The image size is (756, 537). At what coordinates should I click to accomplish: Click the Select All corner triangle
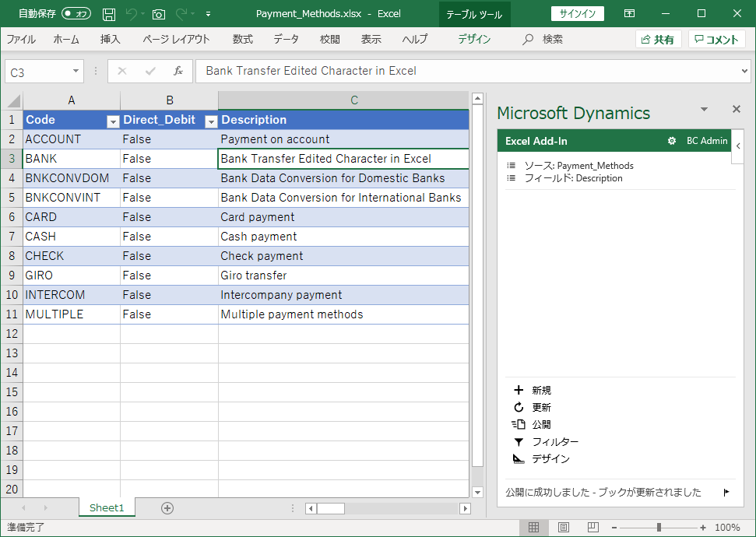tap(12, 100)
